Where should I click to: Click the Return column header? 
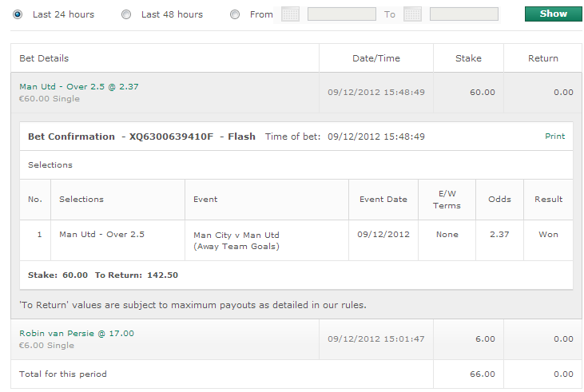[542, 58]
